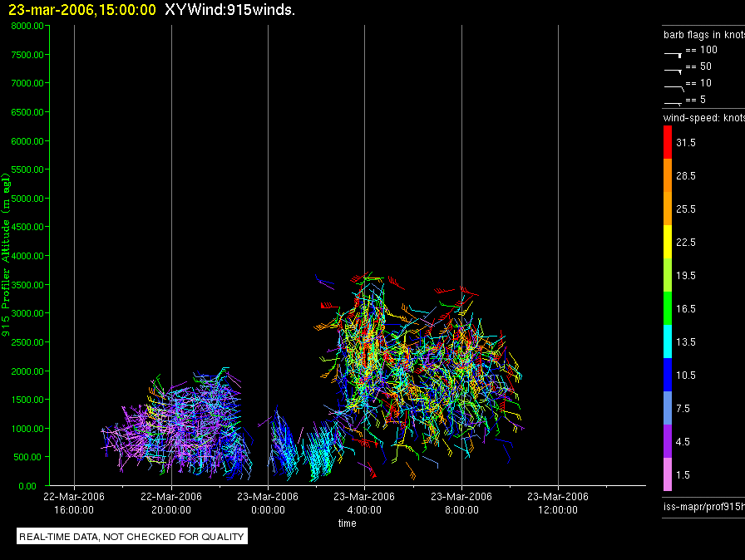Click the 5 knot barb flag icon
This screenshot has height=560, width=745.
[673, 103]
